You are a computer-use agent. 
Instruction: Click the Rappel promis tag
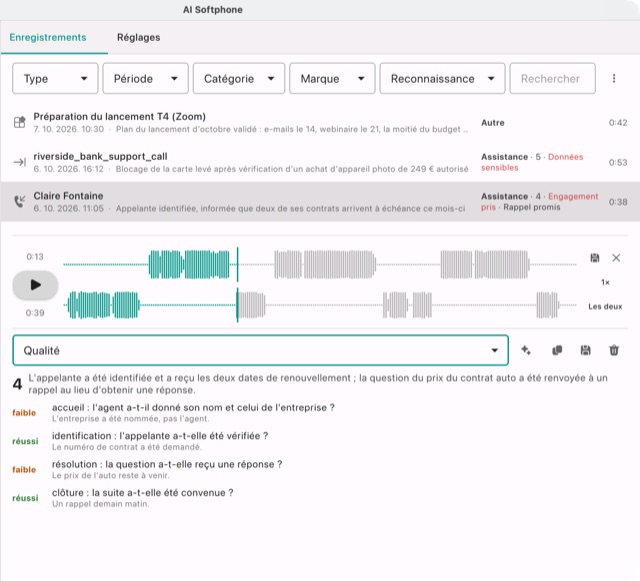click(x=531, y=207)
